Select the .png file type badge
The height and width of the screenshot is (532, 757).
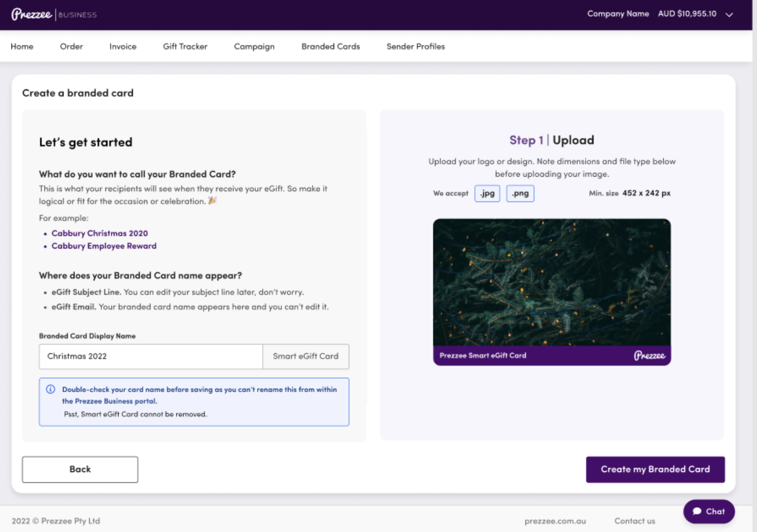tap(520, 193)
